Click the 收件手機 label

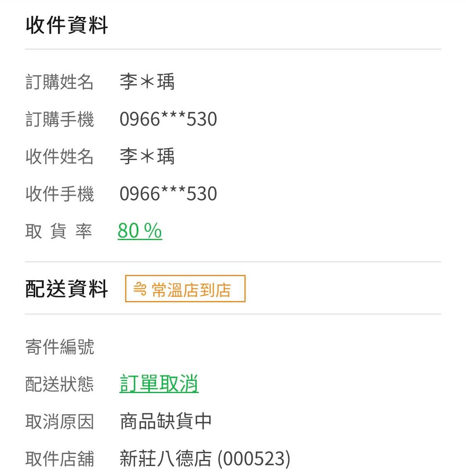click(60, 194)
